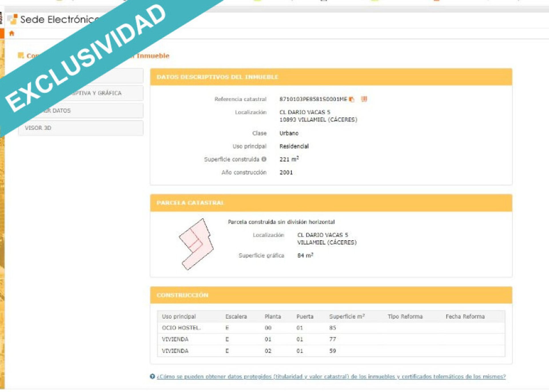Copy the cadastral reference icon

(x=352, y=99)
